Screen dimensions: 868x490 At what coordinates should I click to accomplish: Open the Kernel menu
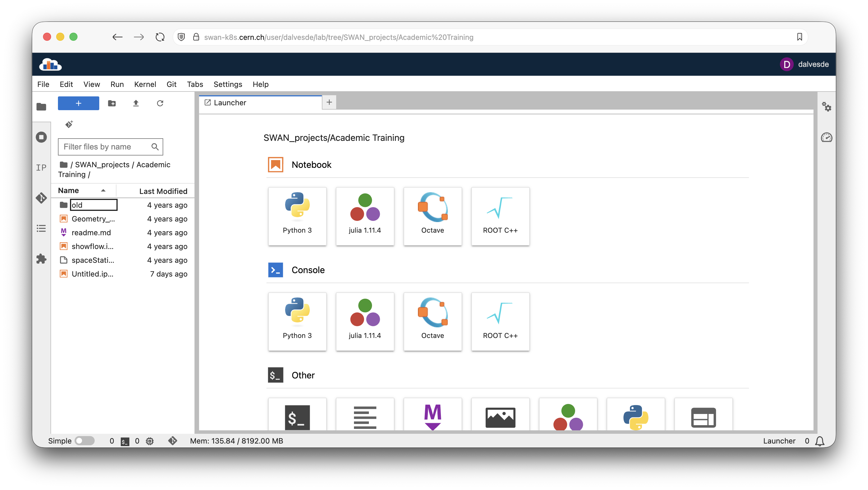pos(145,84)
